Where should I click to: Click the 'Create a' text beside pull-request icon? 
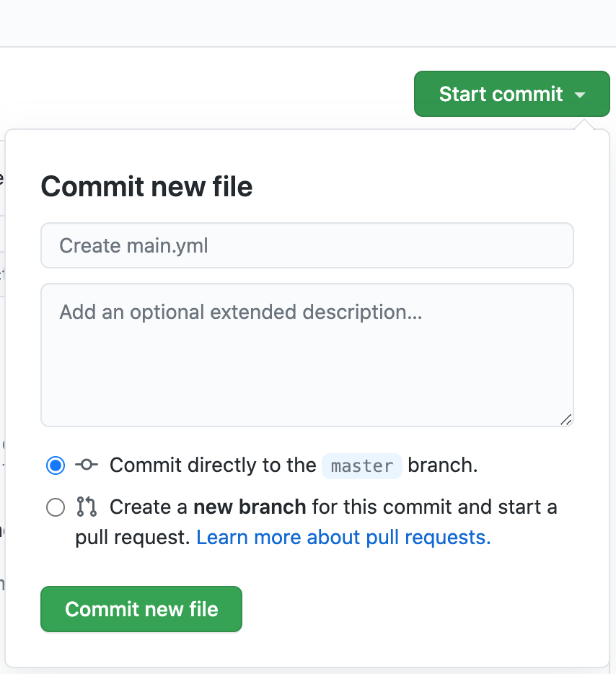(149, 507)
